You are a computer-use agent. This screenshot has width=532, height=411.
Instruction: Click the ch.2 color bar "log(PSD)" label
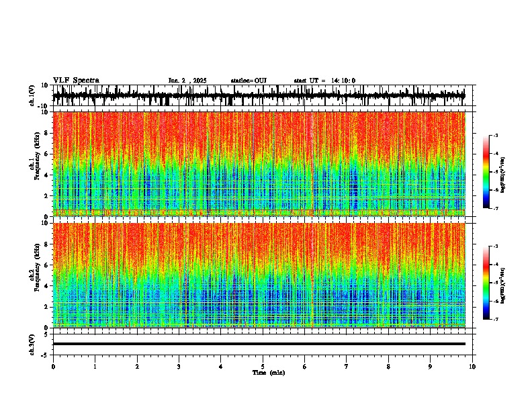click(503, 285)
